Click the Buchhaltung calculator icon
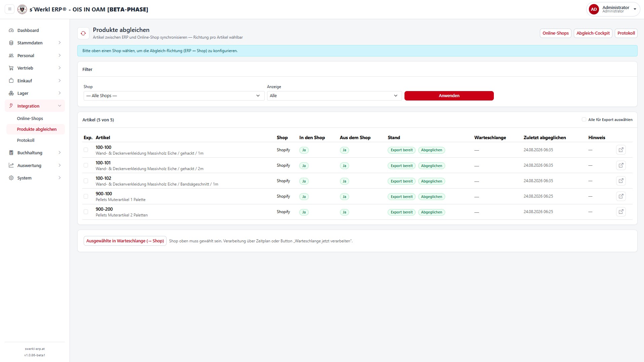 tap(11, 153)
